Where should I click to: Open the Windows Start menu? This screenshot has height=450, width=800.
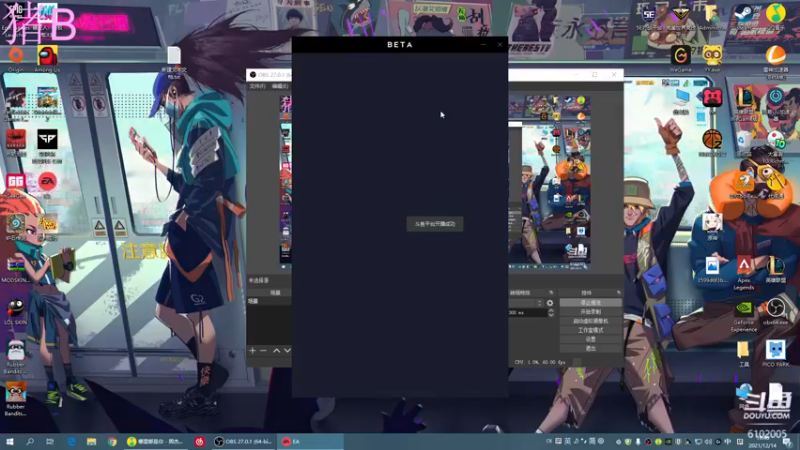coord(10,441)
